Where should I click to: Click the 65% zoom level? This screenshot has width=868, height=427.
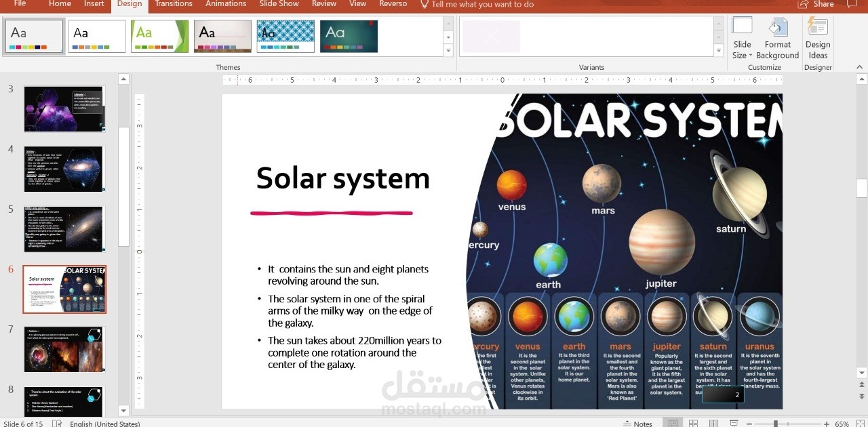[842, 424]
